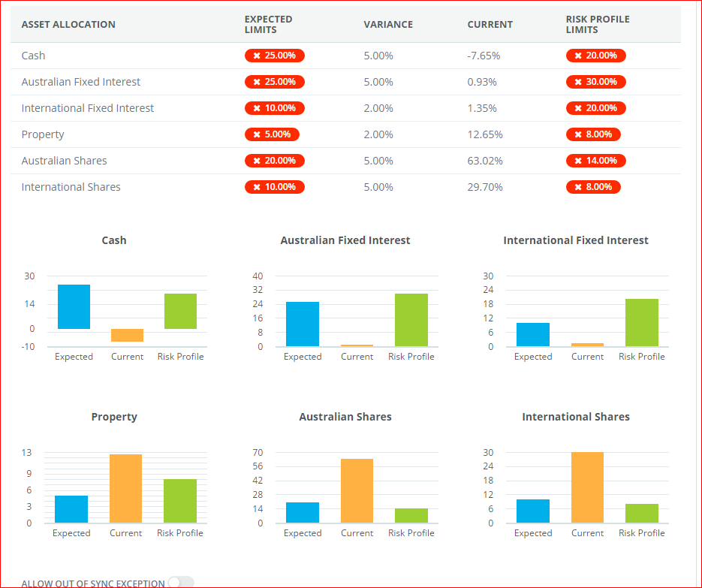Click Property expected limit 5.00% badge
Viewport: 702px width, 588px height.
point(272,134)
